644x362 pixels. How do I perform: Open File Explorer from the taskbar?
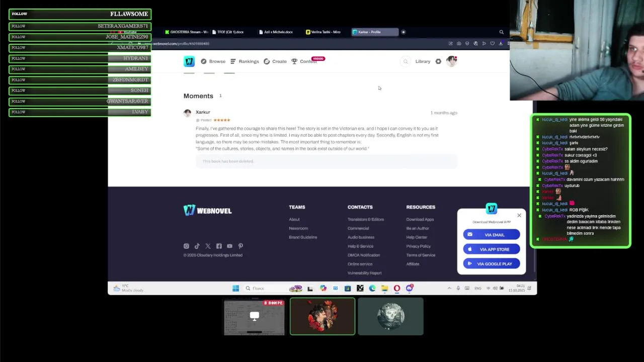pyautogui.click(x=384, y=288)
